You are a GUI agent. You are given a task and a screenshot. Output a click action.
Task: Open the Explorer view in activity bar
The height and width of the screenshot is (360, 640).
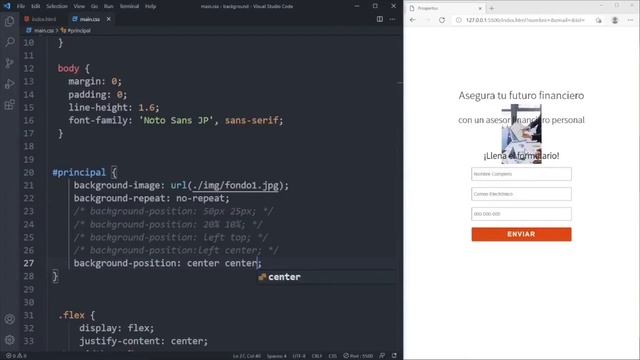[x=9, y=21]
